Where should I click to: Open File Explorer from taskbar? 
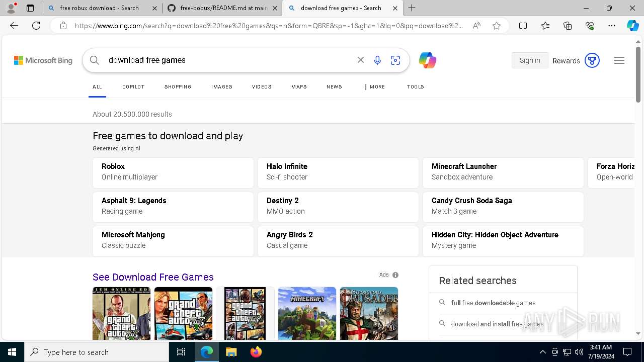click(231, 352)
